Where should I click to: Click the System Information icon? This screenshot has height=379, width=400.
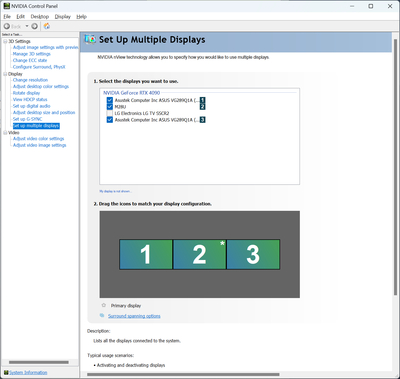click(x=6, y=372)
